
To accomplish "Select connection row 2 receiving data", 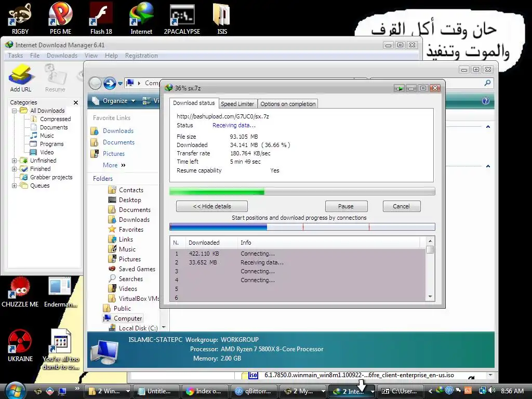I will pyautogui.click(x=297, y=262).
